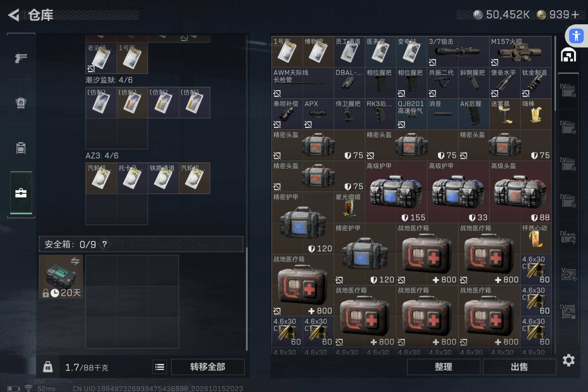Viewport: 588px width, 392px height.
Task: Add currency with the plus beside 939
Action: coord(575,14)
